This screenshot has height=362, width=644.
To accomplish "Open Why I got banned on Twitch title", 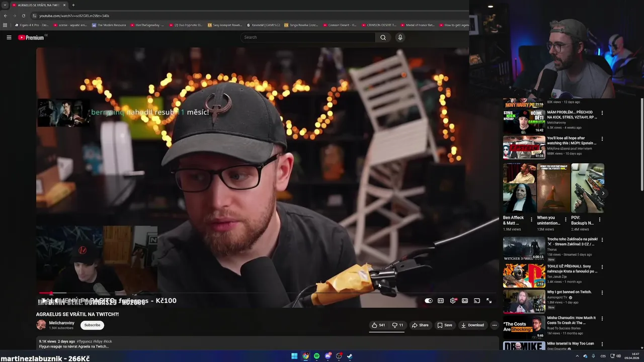I will click(569, 292).
